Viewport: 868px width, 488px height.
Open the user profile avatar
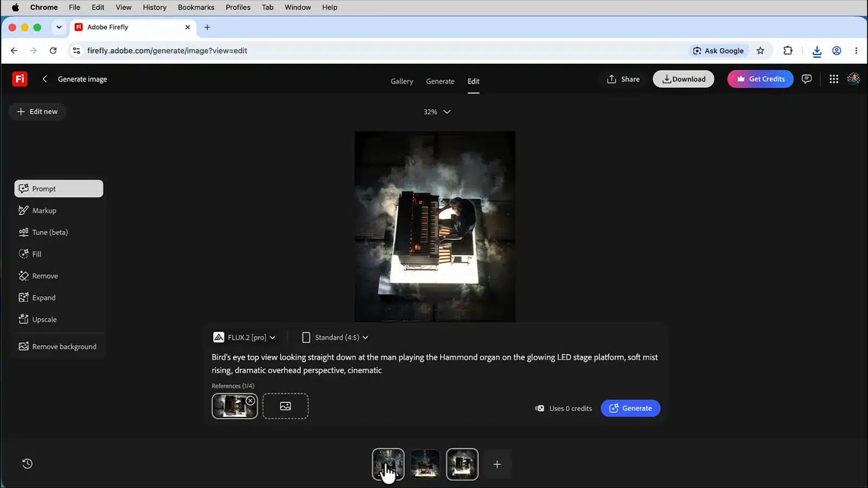(x=853, y=79)
